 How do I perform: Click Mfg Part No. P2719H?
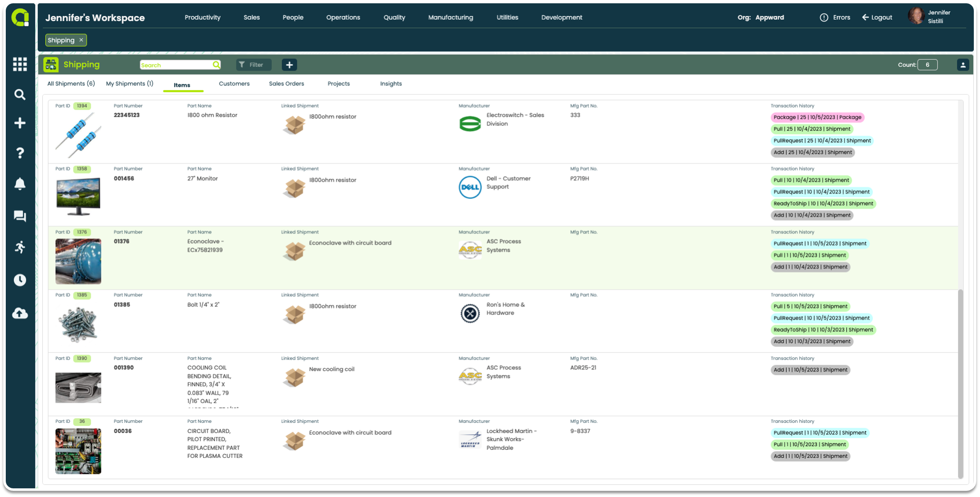coord(579,178)
